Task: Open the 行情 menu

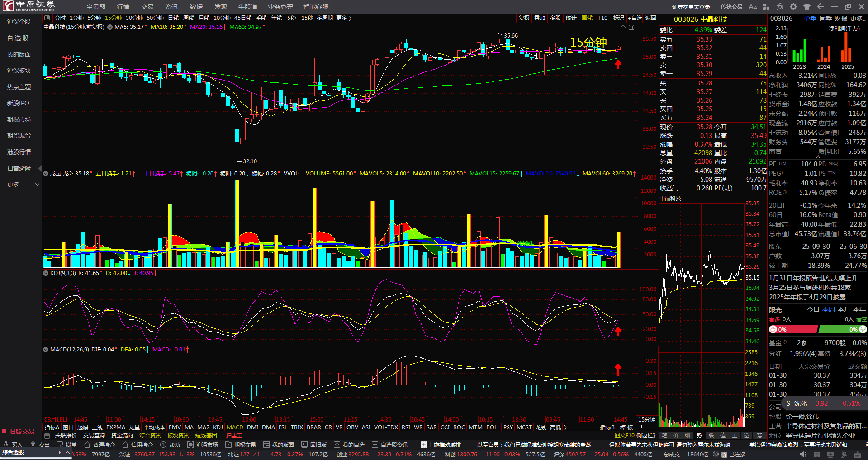Action: [x=123, y=7]
